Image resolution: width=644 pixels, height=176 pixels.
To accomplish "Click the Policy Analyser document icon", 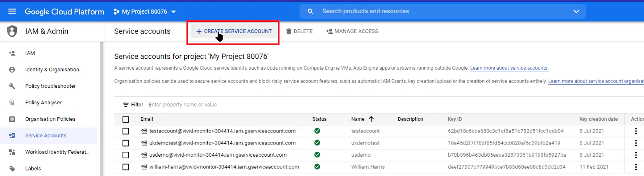I will [x=12, y=103].
